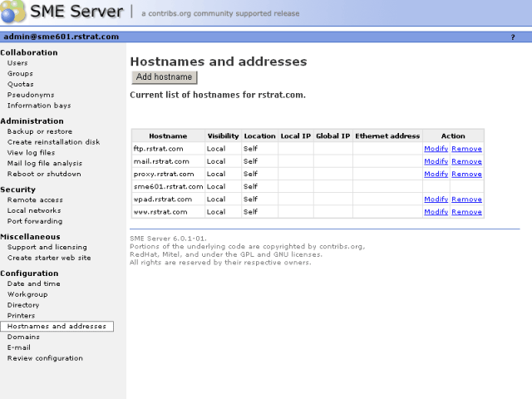
Task: Click the SME Server logo icon
Action: pyautogui.click(x=13, y=11)
